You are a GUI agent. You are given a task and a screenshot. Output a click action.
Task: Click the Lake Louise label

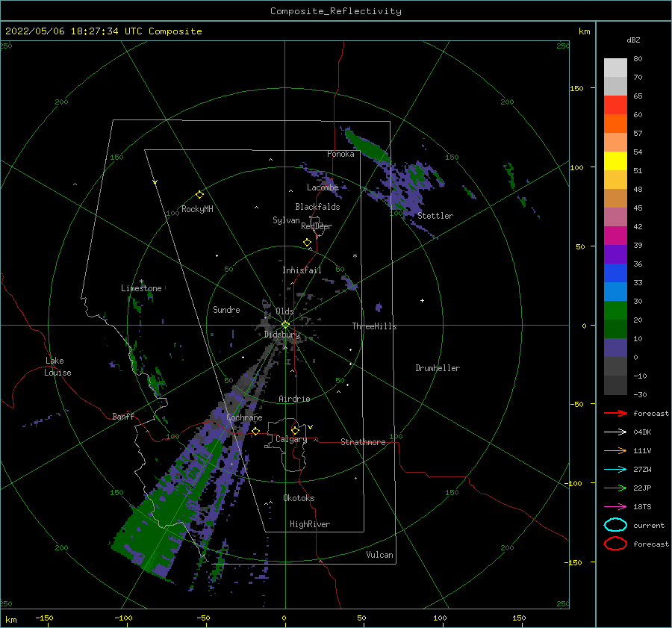click(x=57, y=367)
